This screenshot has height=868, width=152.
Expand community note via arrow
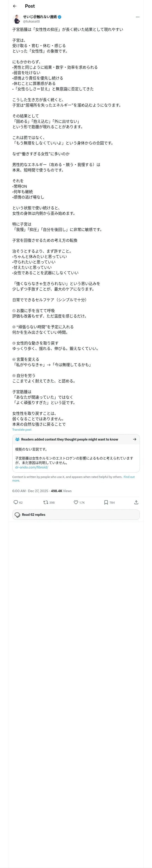coord(134,439)
